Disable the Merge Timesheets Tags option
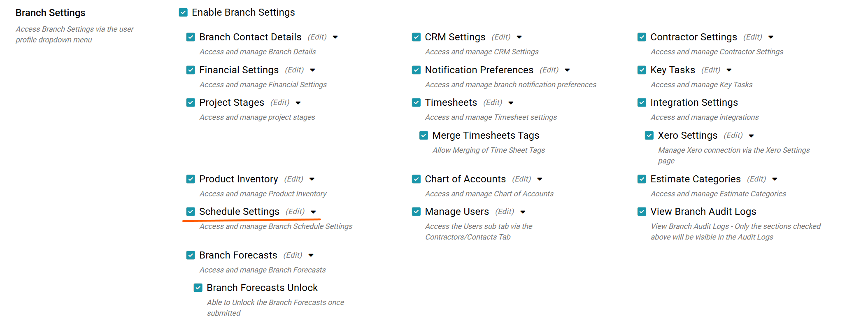Screen dimensions: 868x326 coord(424,135)
